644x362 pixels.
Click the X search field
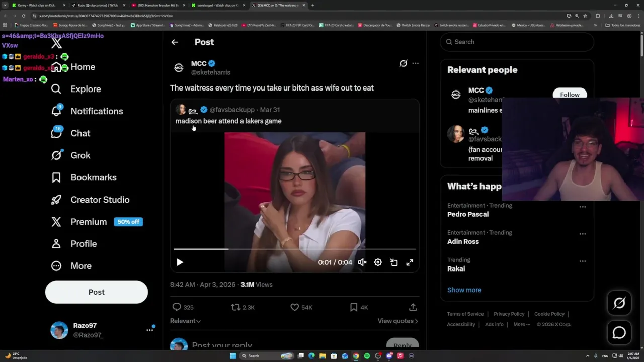point(517,42)
